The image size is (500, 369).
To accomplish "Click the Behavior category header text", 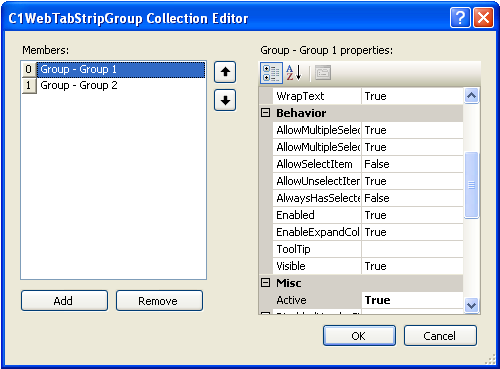I will 301,113.
